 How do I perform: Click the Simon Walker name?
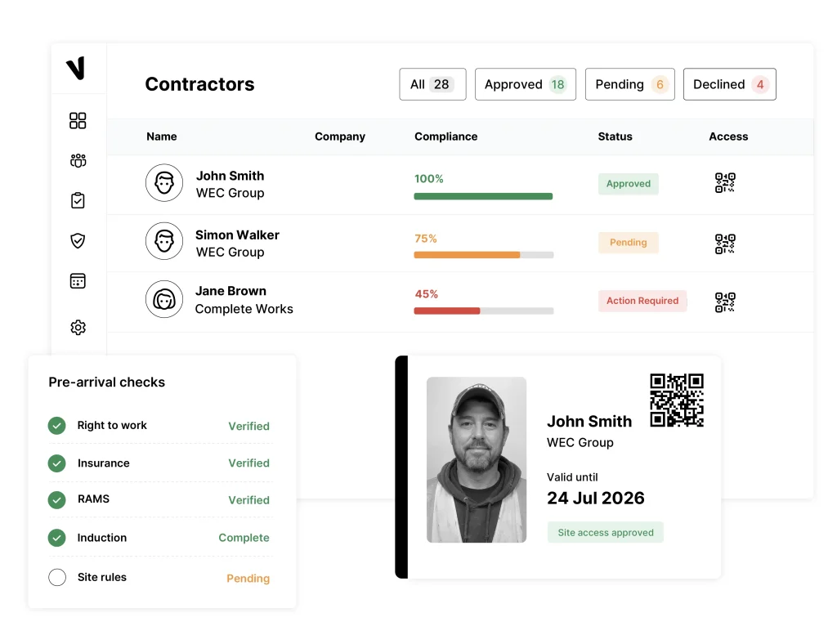237,235
